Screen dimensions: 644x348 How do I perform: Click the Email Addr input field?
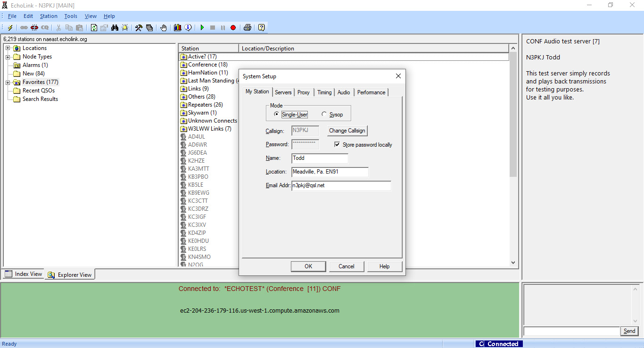tap(341, 186)
